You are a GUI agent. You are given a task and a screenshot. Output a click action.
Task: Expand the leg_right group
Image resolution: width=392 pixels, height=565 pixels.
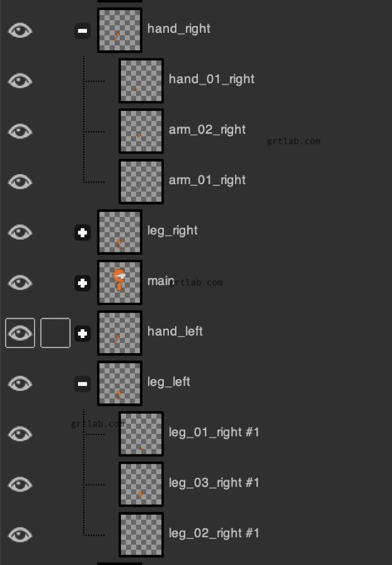click(x=82, y=232)
